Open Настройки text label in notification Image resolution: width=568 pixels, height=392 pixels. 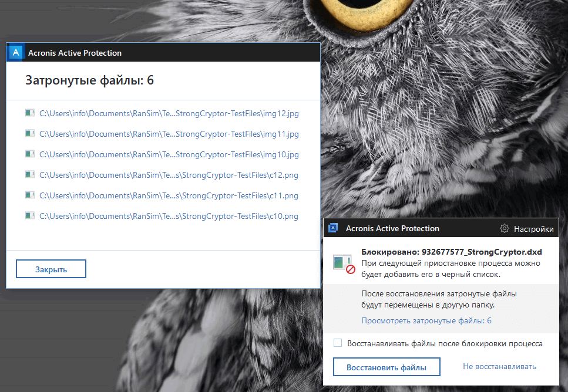(533, 229)
